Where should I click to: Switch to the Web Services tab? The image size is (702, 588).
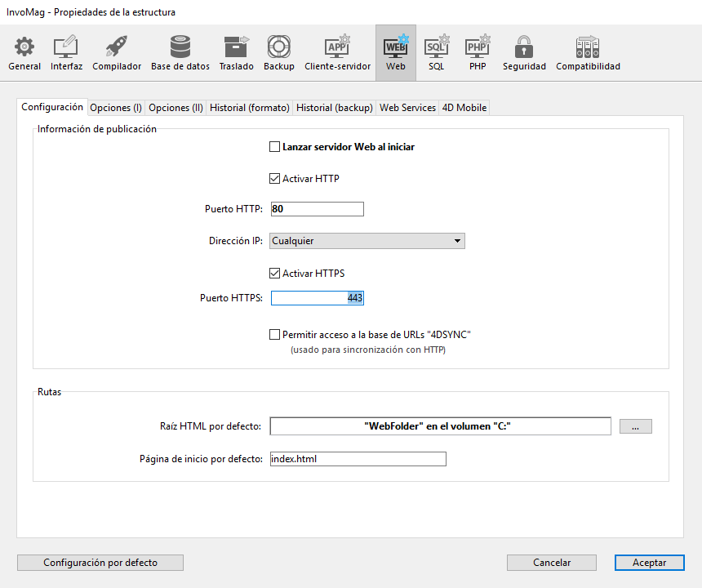coord(407,108)
